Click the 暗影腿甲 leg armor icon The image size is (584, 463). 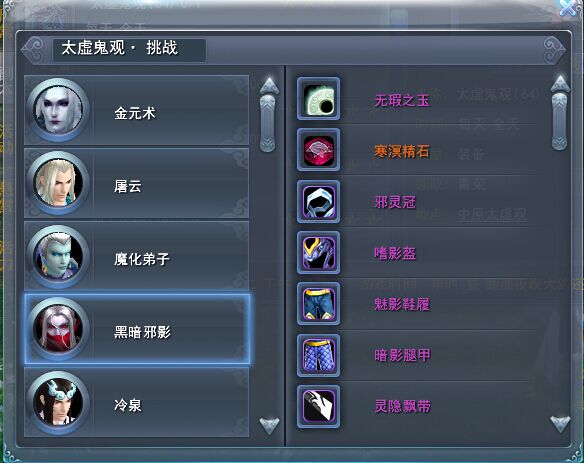click(x=318, y=355)
